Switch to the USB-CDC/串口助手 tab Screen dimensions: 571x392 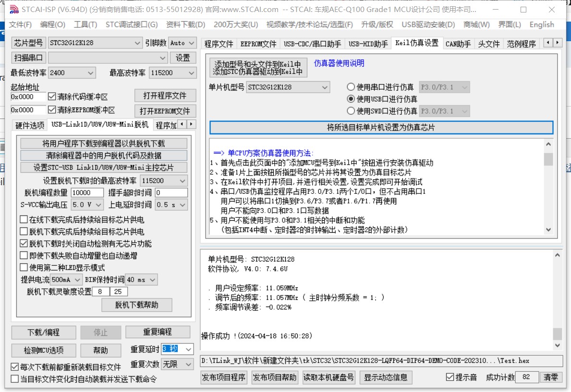[x=313, y=44]
